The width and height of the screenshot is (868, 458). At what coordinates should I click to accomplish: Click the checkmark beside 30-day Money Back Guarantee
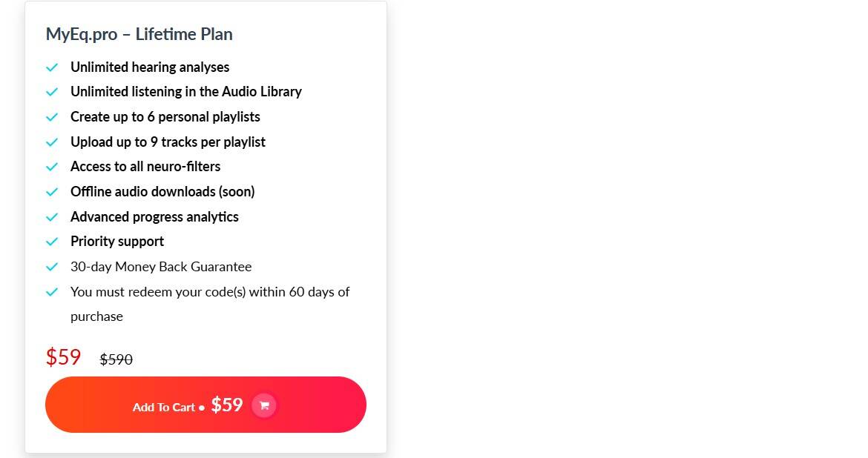pos(52,267)
